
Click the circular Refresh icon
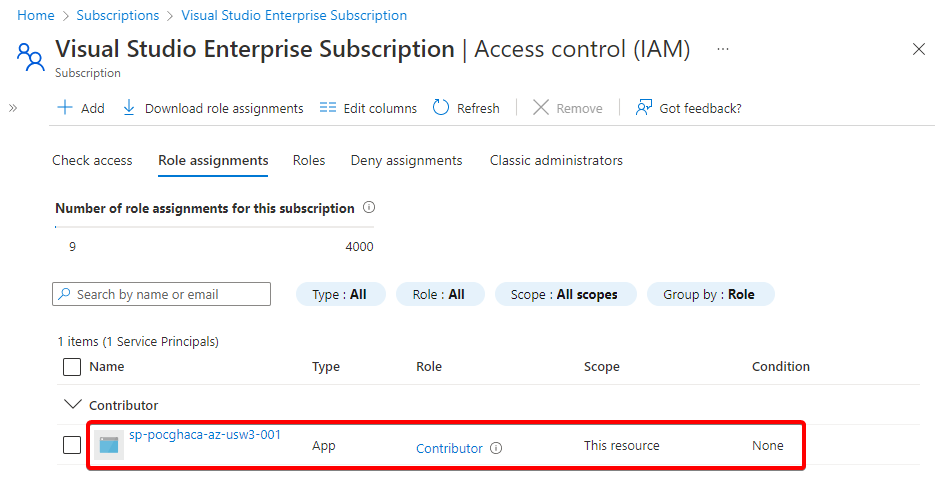441,108
